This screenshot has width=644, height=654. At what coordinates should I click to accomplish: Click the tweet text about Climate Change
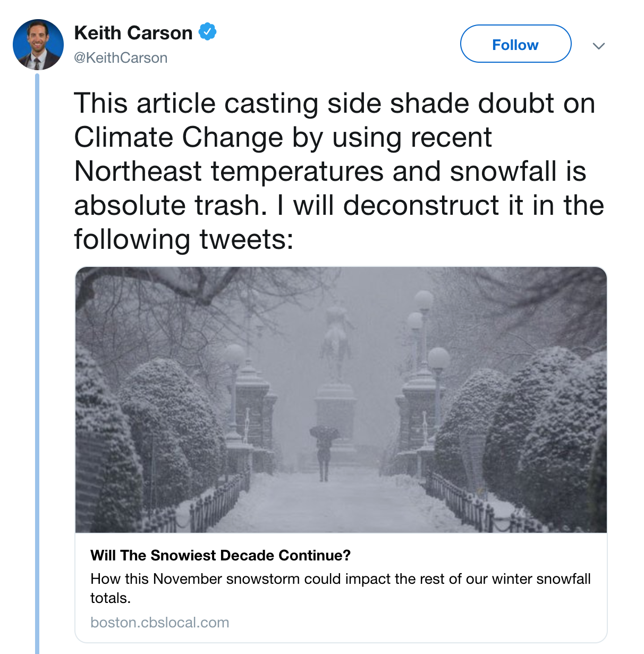pos(340,171)
